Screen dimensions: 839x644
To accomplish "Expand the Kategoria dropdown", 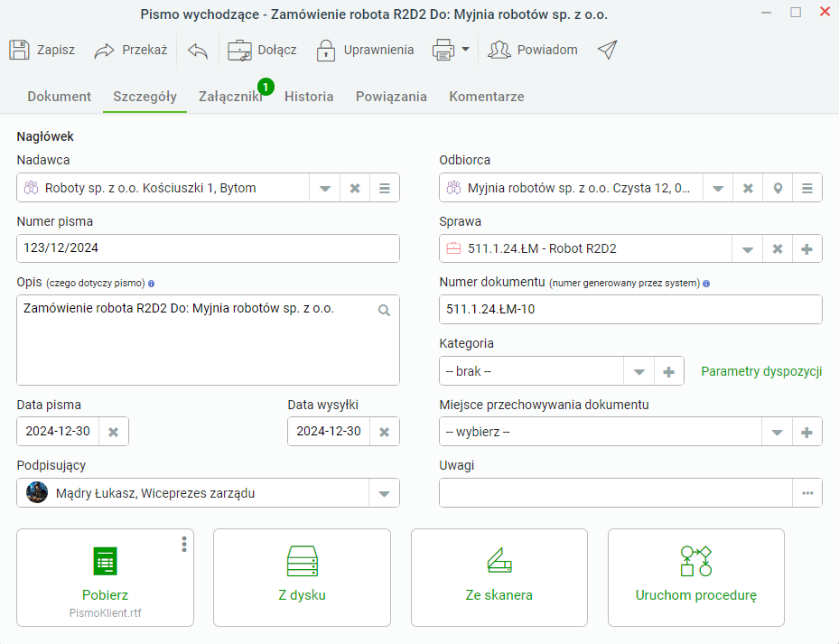I will tap(639, 371).
